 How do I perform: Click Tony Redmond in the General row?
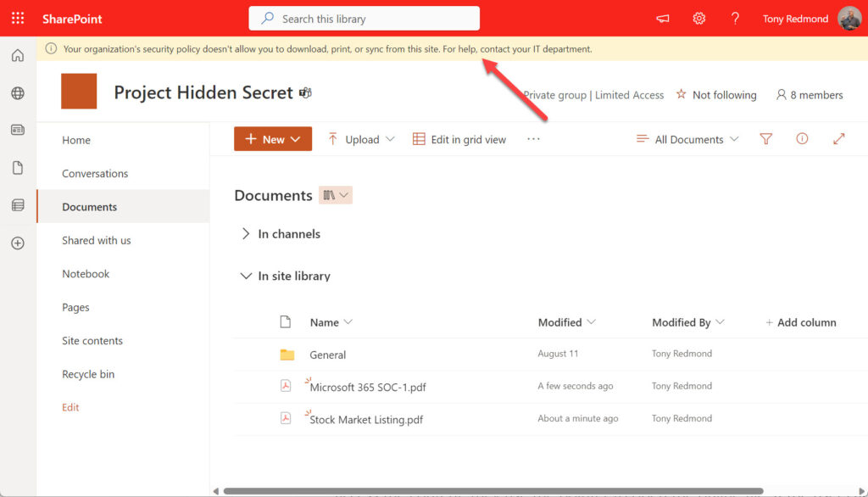click(682, 354)
